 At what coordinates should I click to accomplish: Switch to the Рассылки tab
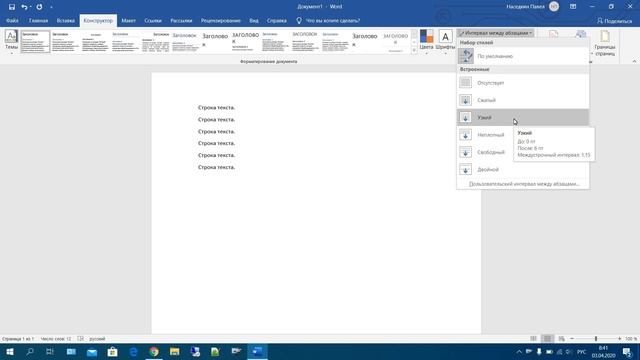(181, 20)
